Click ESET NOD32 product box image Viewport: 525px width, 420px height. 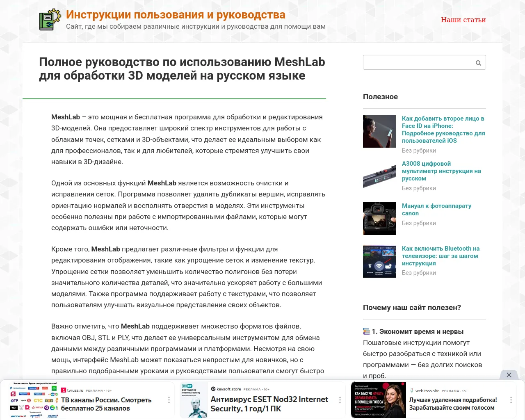click(194, 400)
